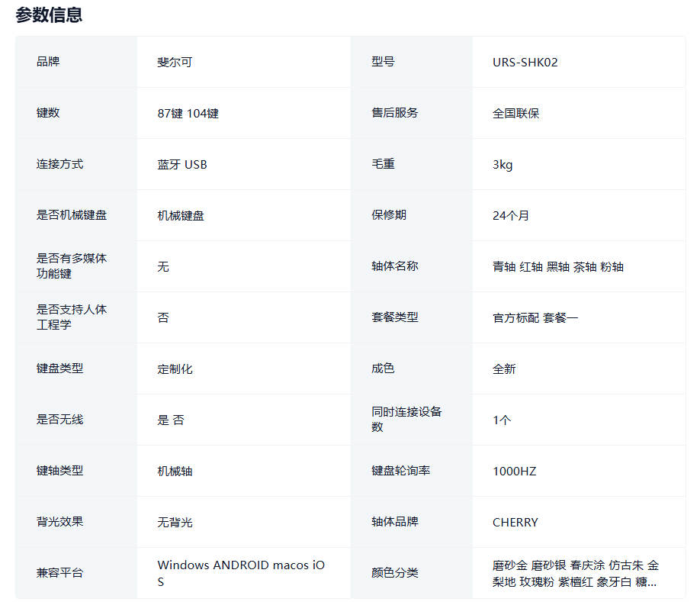Click the 全国联保 after-sales value
700x602 pixels.
[515, 113]
